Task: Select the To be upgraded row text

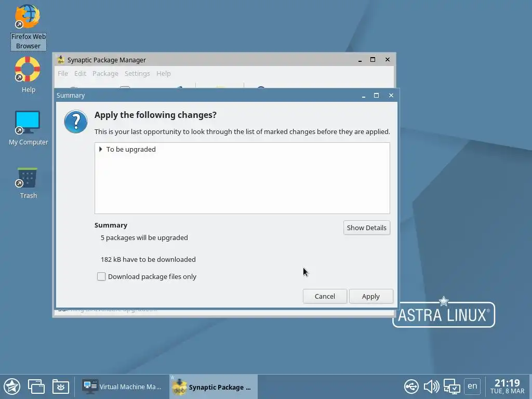Action: pyautogui.click(x=131, y=149)
